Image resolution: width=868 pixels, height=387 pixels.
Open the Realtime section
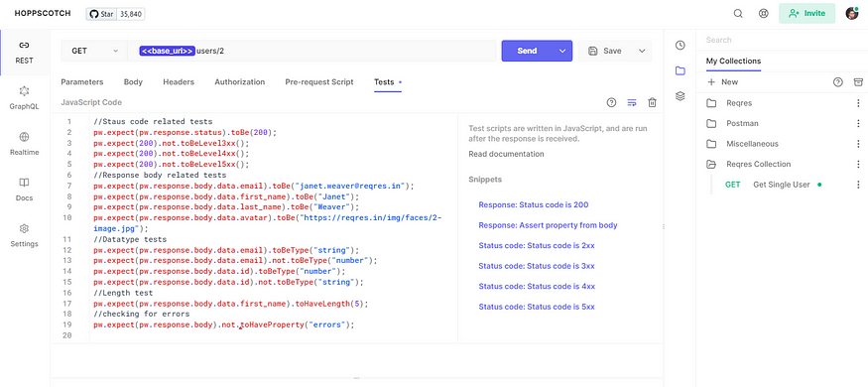pyautogui.click(x=25, y=144)
